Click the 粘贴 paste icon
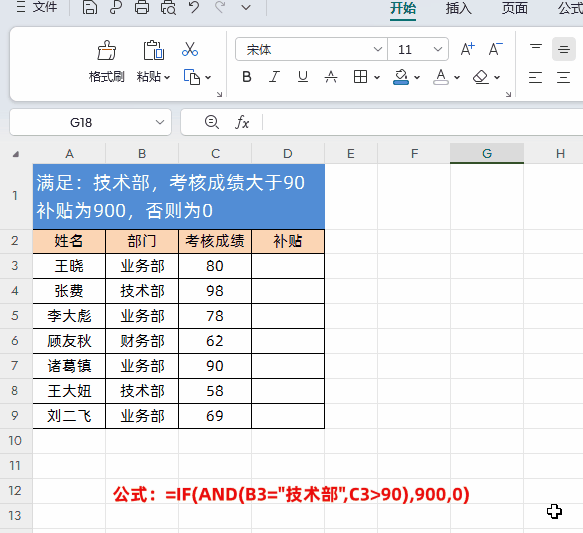This screenshot has height=533, width=583. coord(153,50)
